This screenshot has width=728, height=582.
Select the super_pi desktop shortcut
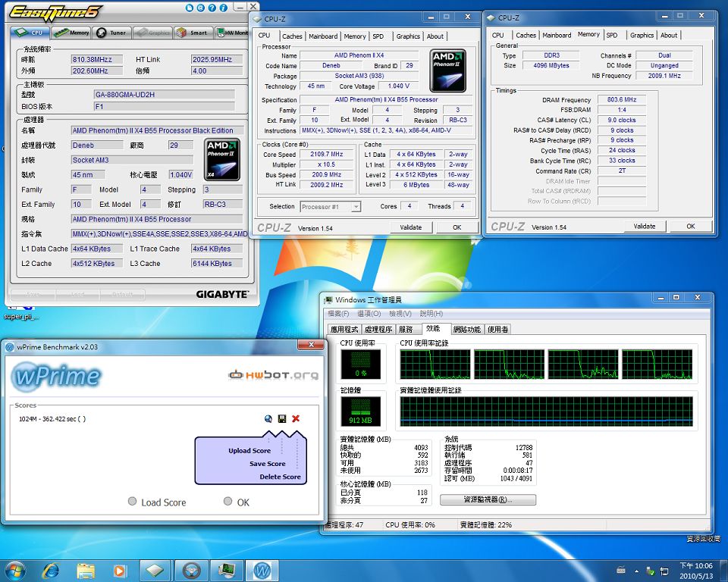[x=21, y=312]
